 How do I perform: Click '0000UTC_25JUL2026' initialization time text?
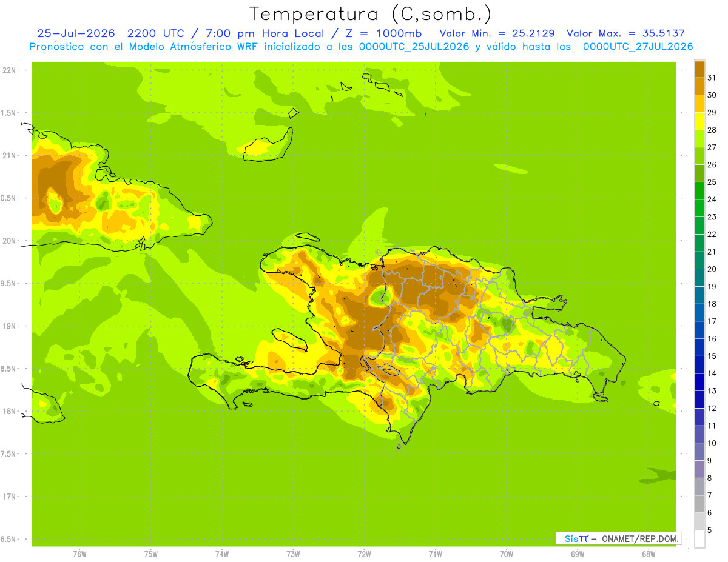click(413, 47)
